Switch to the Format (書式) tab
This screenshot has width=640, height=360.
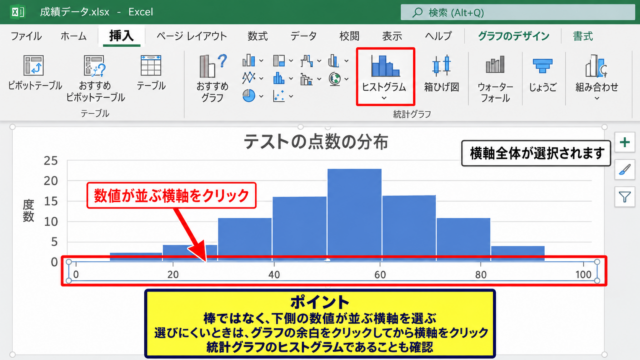[x=582, y=36]
